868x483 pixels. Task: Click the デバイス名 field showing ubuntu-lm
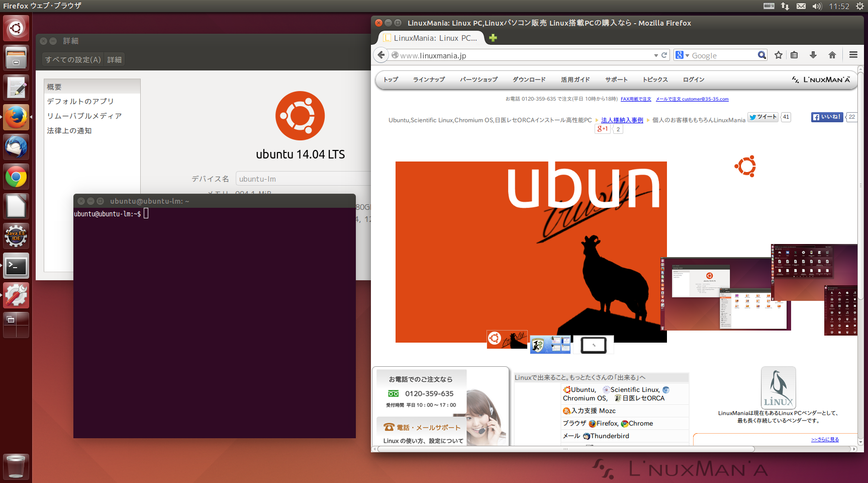click(x=303, y=179)
